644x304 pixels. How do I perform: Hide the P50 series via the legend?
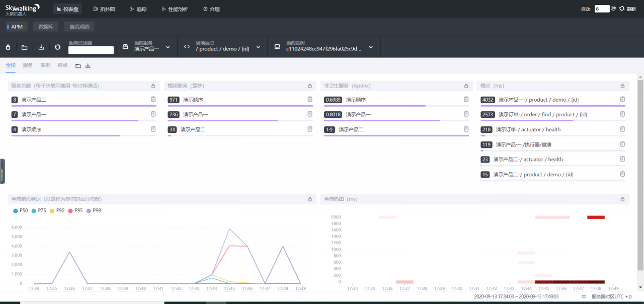pyautogui.click(x=20, y=210)
